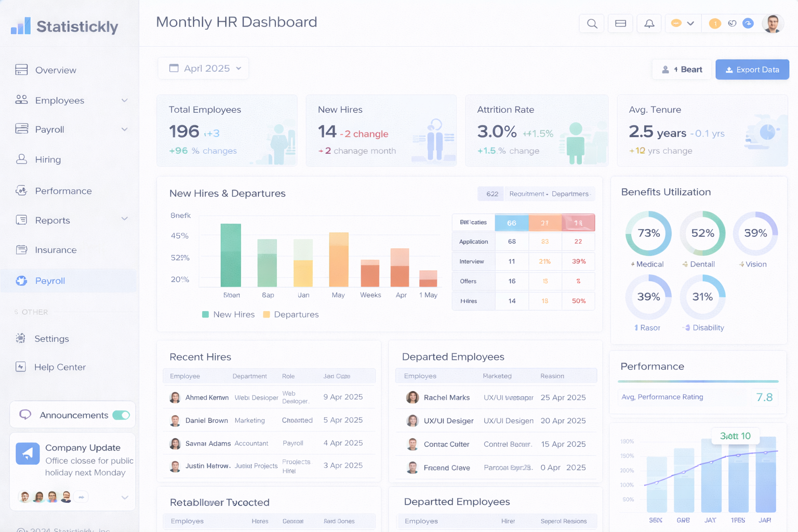Select Overview in the sidebar
This screenshot has height=532, width=798.
click(21, 70)
